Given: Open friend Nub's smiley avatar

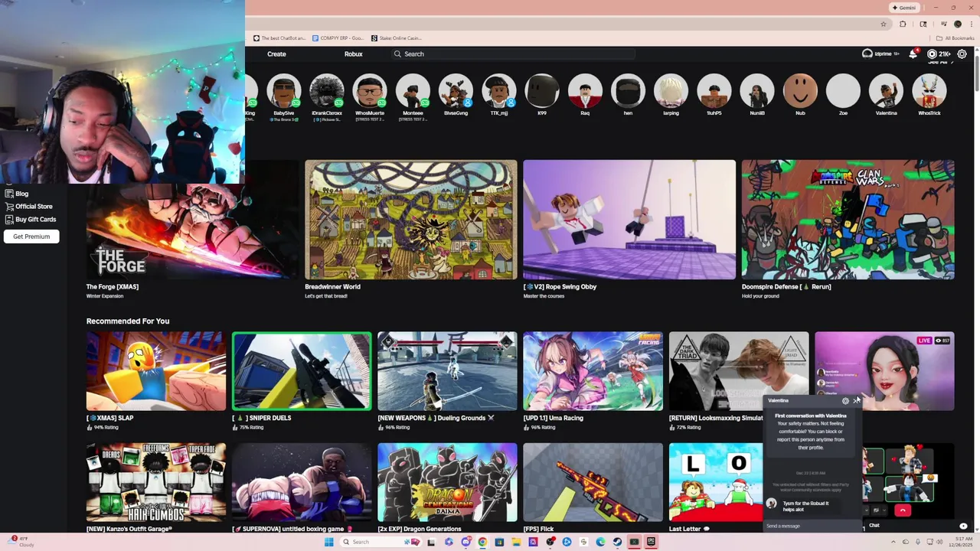Looking at the screenshot, I should (800, 90).
